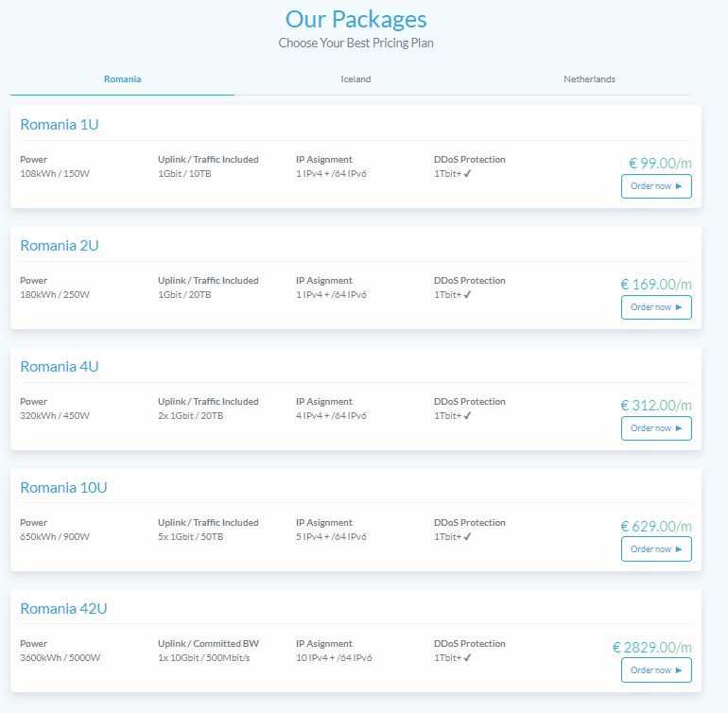Select the Romania 2U heading
728x713 pixels.
pyautogui.click(x=60, y=246)
